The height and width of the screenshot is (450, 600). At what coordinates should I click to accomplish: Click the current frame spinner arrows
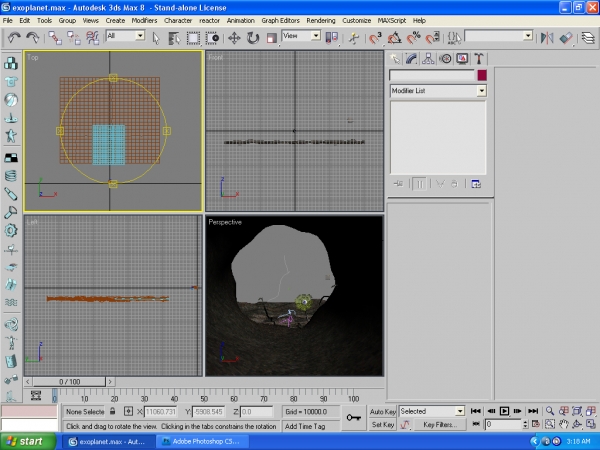(525, 424)
